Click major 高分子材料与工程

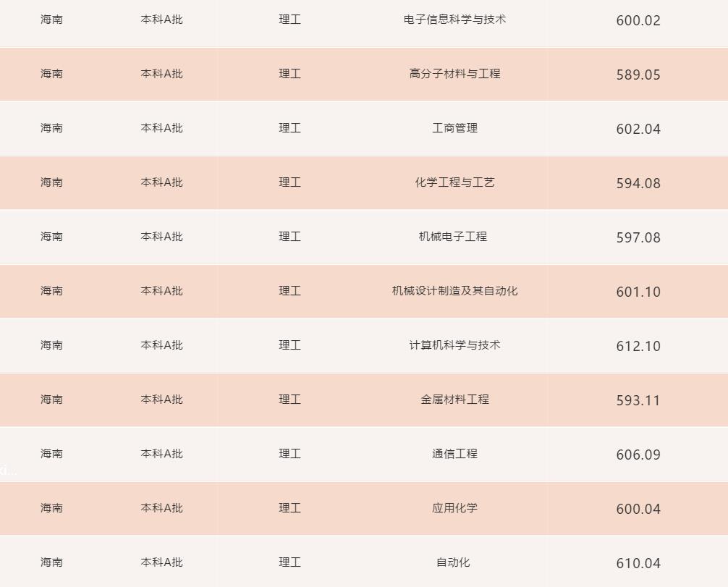pos(454,74)
